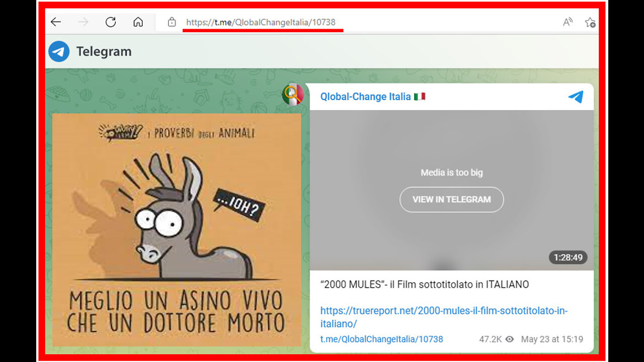
Task: Reload the page with refresh icon
Action: click(x=111, y=22)
